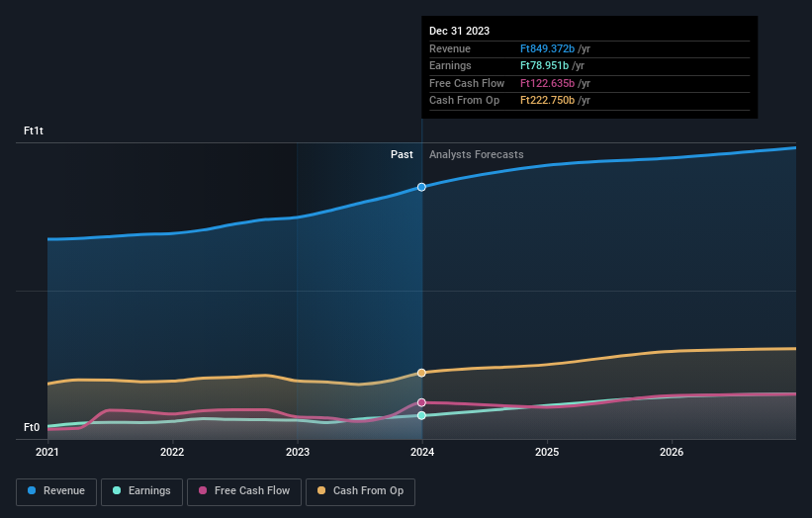Screen dimensions: 812x518
Task: Toggle the Earnings series legend button
Action: [x=141, y=491]
